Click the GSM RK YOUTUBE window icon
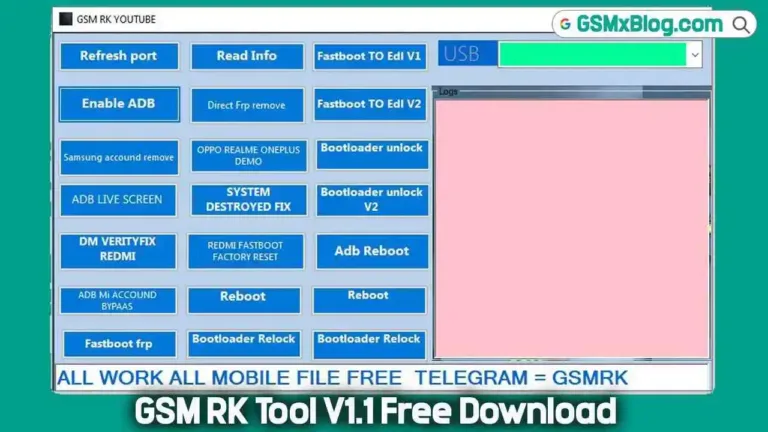This screenshot has width=768, height=432. click(66, 19)
